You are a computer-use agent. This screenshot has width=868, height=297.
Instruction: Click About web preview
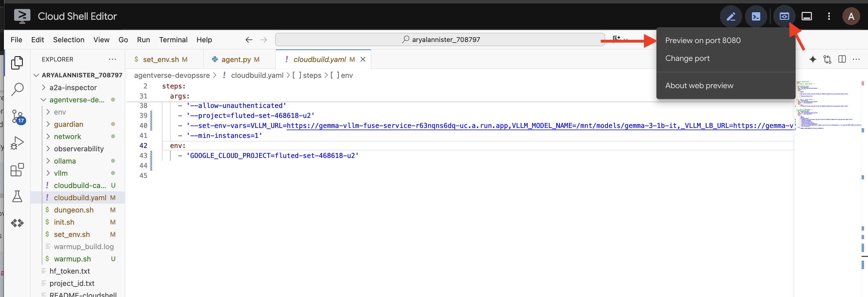(699, 85)
